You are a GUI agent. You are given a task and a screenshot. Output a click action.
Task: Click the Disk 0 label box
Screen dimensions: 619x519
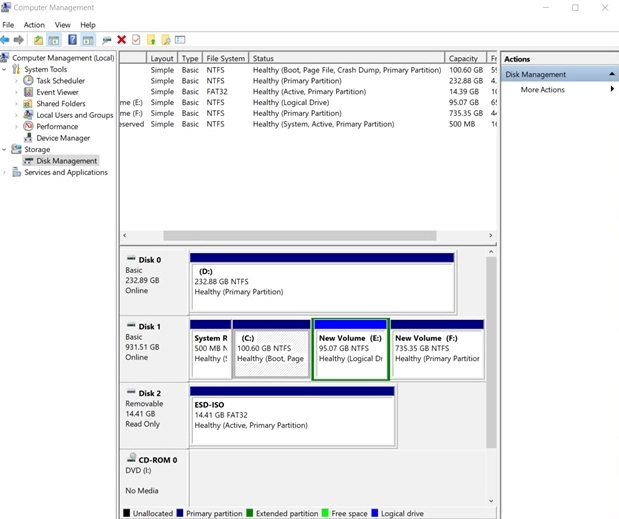[x=154, y=283]
